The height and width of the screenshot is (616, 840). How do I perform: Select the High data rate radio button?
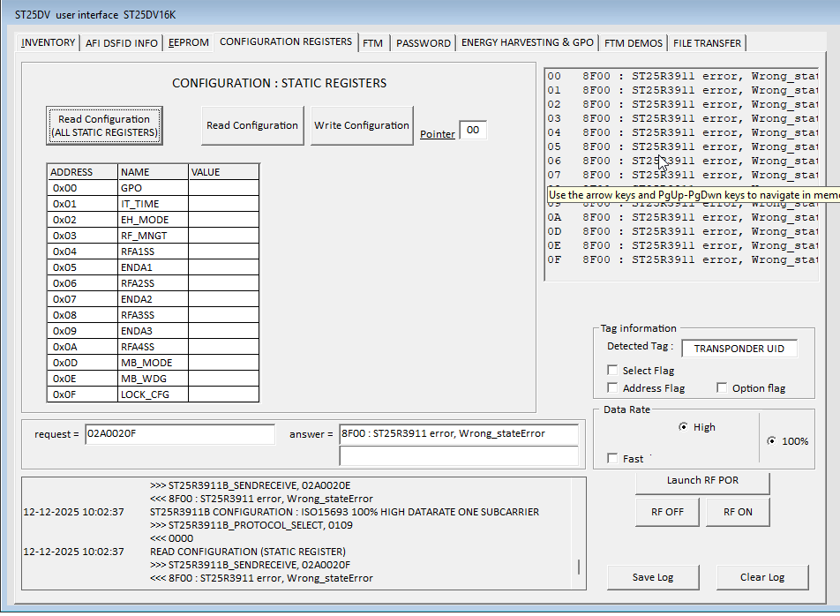pos(683,427)
